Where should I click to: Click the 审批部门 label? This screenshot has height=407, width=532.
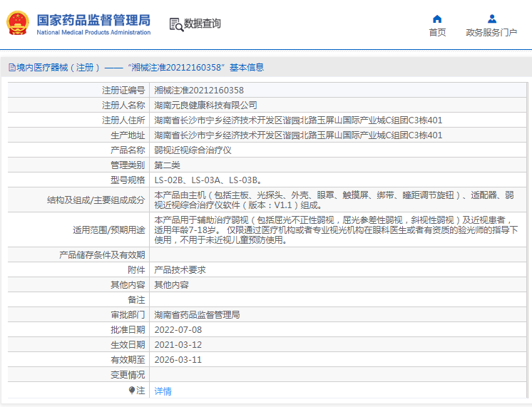pyautogui.click(x=128, y=314)
